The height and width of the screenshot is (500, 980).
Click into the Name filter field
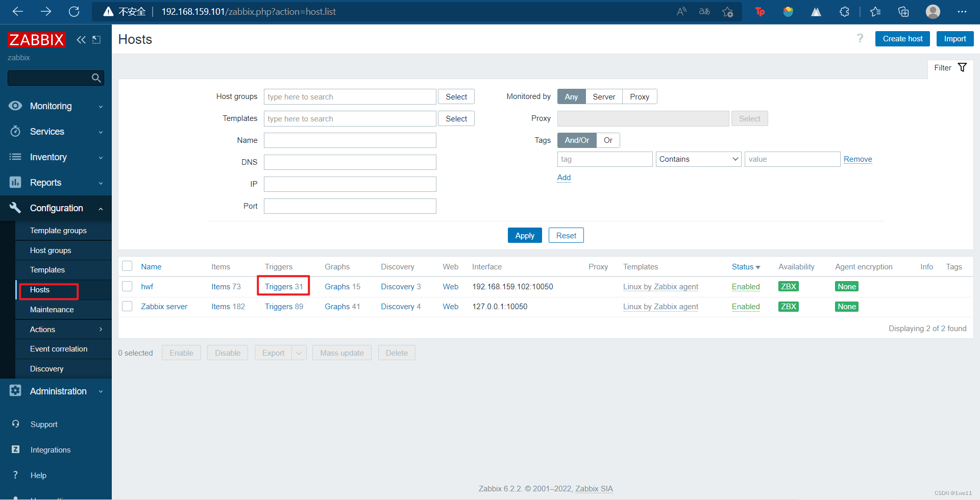coord(350,140)
